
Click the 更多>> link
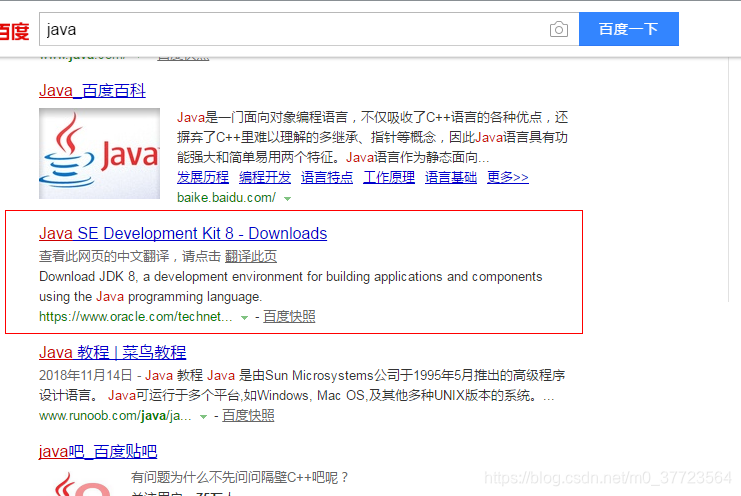tap(508, 178)
